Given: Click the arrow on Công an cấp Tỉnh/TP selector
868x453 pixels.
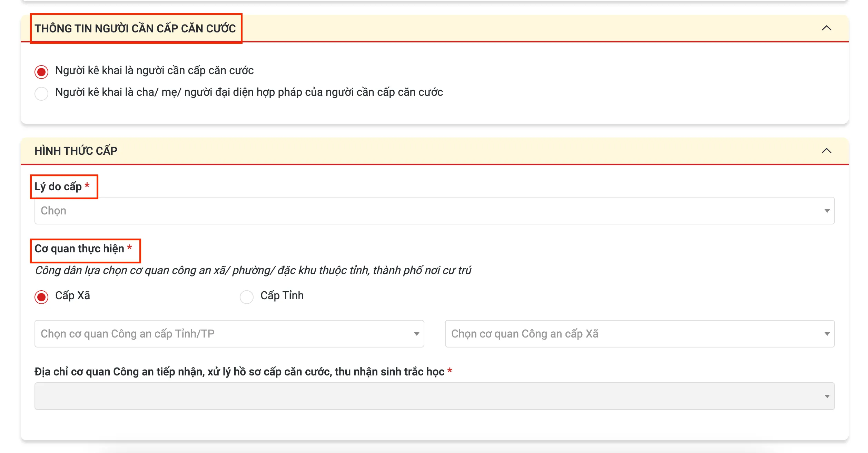Looking at the screenshot, I should tap(416, 333).
